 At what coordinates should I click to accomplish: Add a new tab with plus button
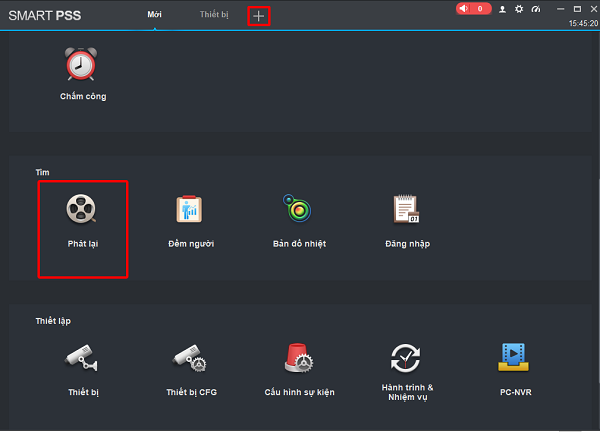coord(259,16)
